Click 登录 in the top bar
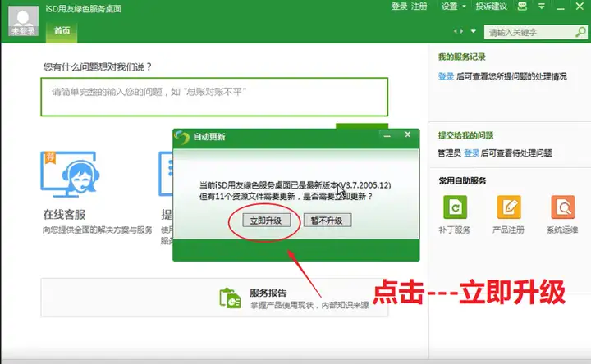This screenshot has height=364, width=591. click(399, 7)
